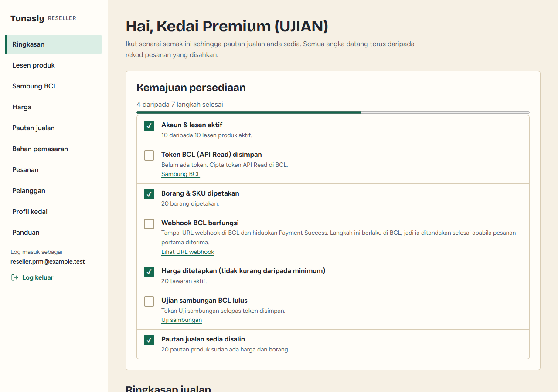Toggle the 'Pautan jualan sedia disalin' checkbox
558x392 pixels.
coord(149,340)
